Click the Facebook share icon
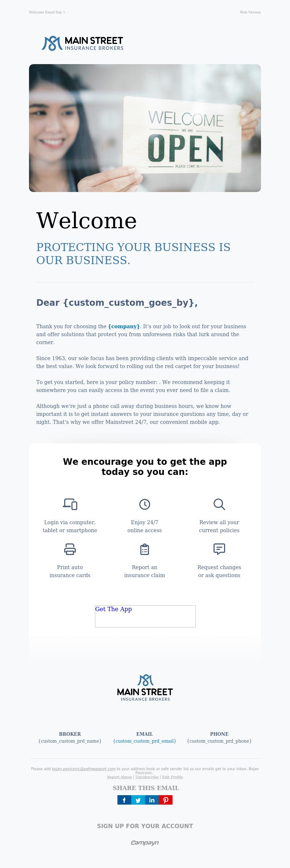The image size is (290, 868). (124, 800)
